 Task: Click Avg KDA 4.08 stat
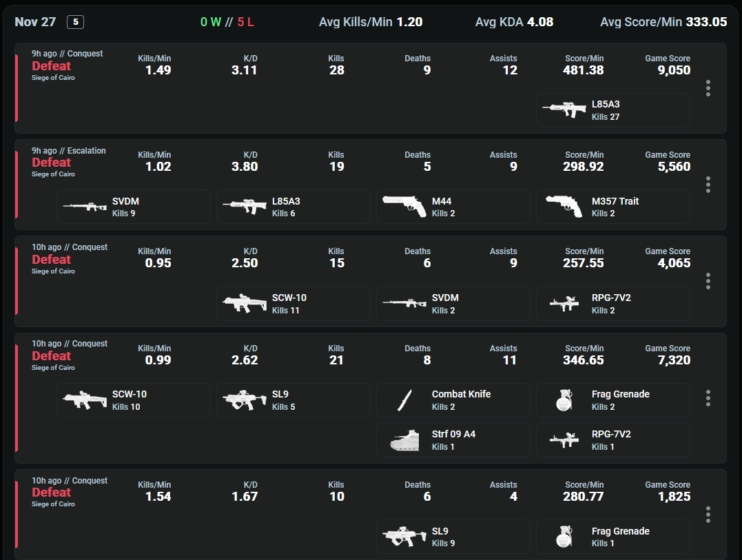tap(514, 22)
